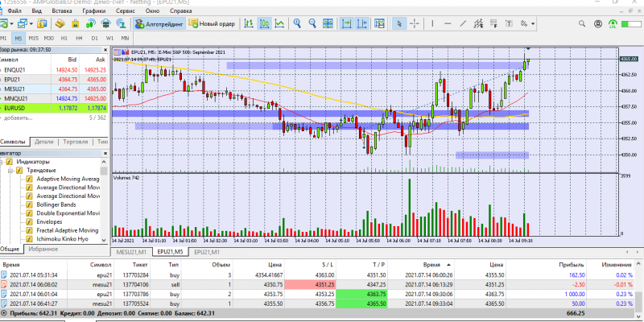Switch to MESU21,M1 chart tab
Screen dimensions: 644x322
tap(131, 252)
